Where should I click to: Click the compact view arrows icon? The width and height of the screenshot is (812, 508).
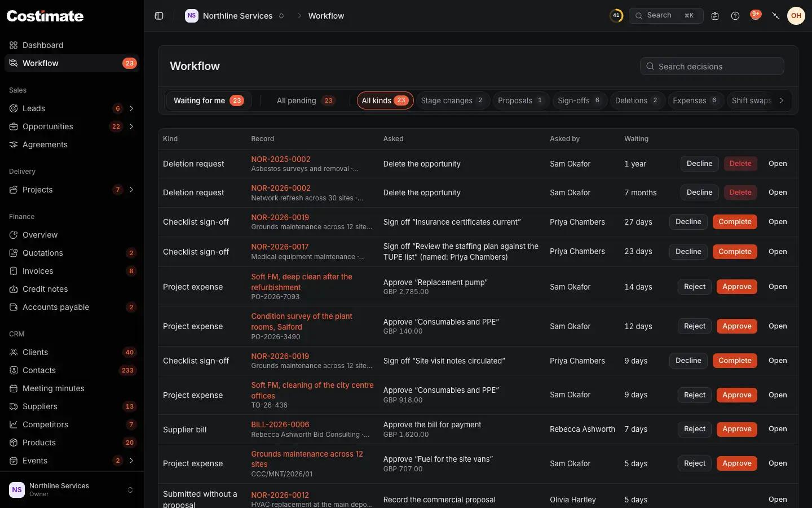click(x=776, y=16)
